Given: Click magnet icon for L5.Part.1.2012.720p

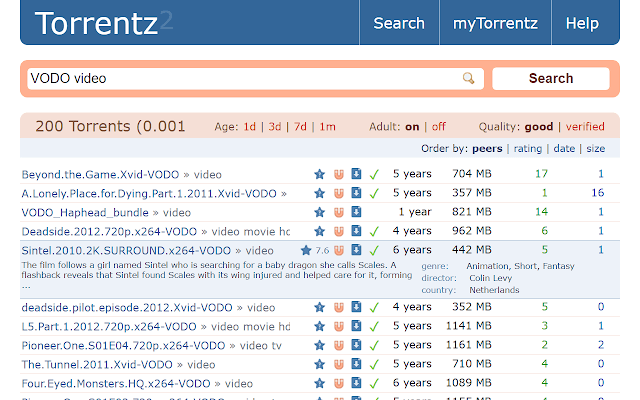Looking at the screenshot, I should 339,327.
